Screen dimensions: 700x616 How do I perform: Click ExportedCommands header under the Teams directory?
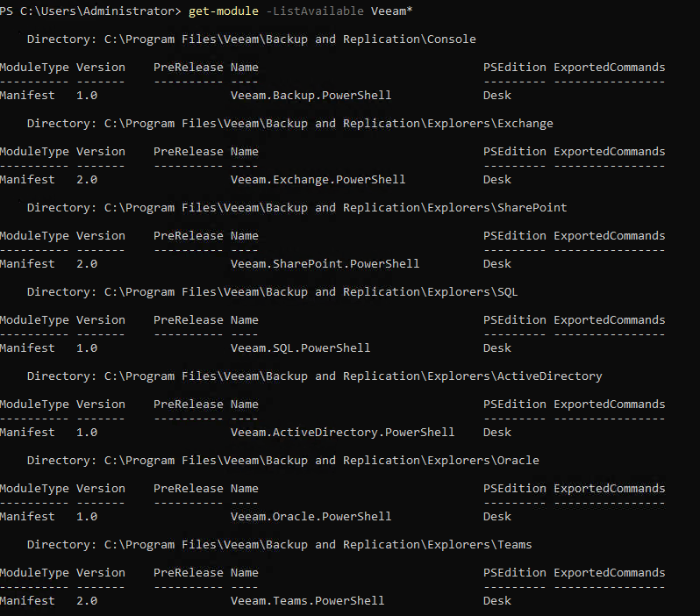pyautogui.click(x=610, y=573)
